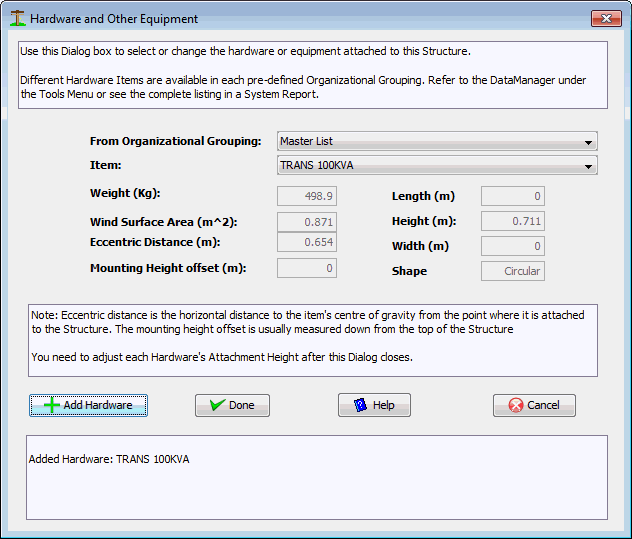Click the Weight (Kg) field

tap(307, 196)
